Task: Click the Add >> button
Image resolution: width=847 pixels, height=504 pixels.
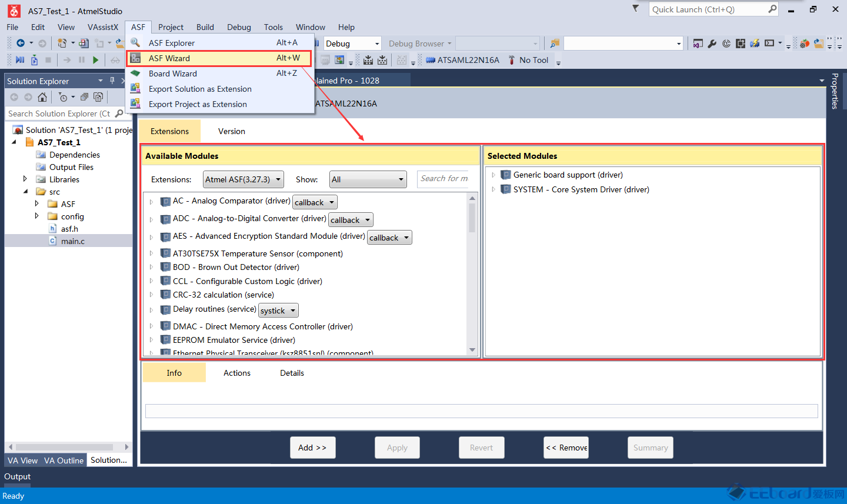Action: tap(312, 448)
